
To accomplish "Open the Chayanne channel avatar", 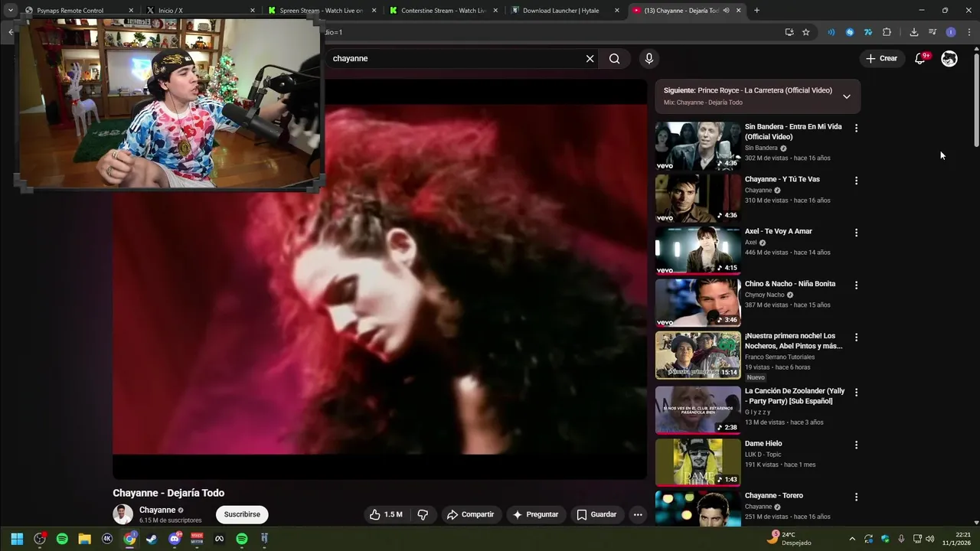I will (x=122, y=514).
